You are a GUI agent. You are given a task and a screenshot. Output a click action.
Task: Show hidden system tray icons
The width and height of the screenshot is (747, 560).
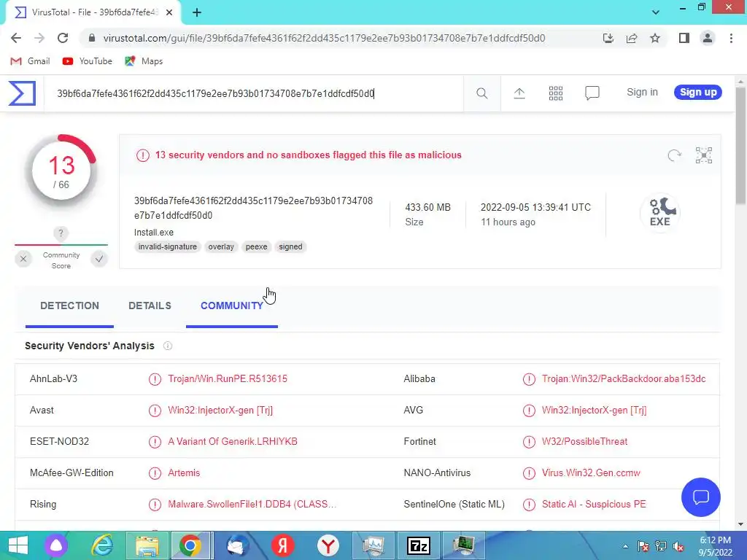(625, 546)
